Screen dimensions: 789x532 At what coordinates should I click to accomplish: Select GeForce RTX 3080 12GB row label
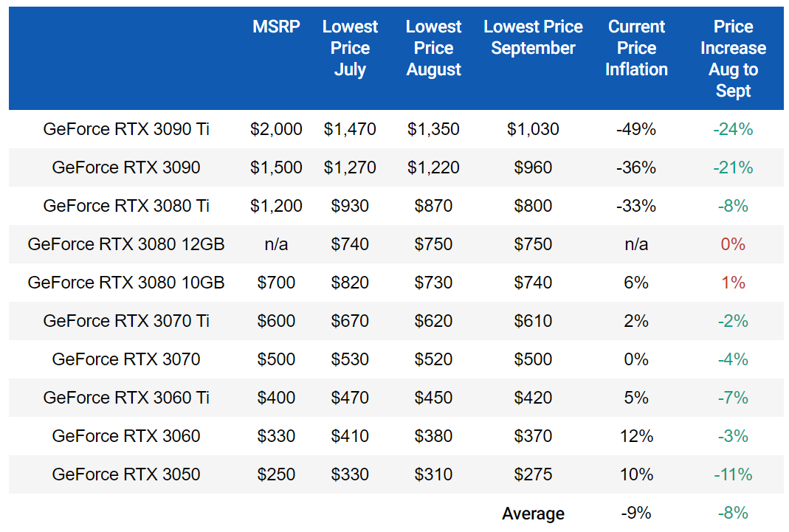126,245
